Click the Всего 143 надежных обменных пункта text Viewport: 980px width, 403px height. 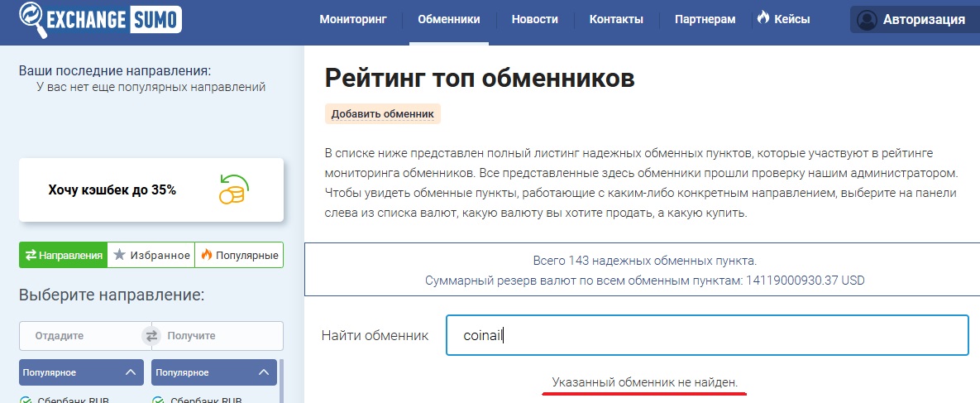[644, 261]
